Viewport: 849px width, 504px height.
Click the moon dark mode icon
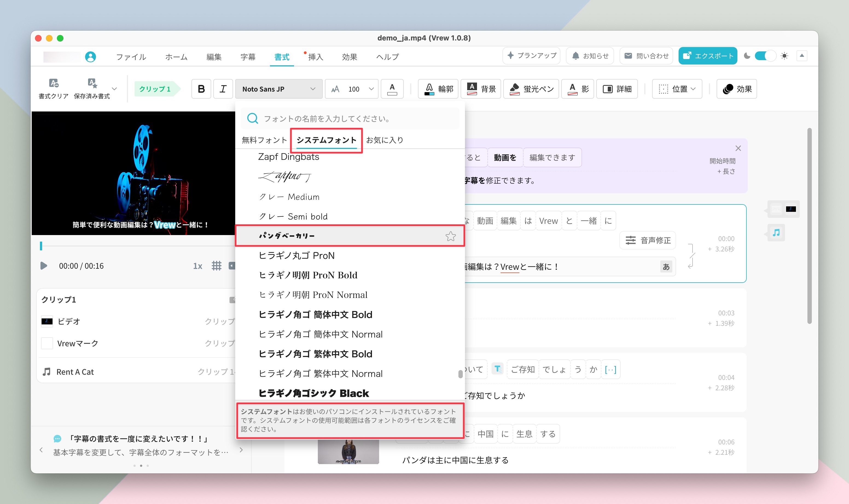[x=747, y=56]
